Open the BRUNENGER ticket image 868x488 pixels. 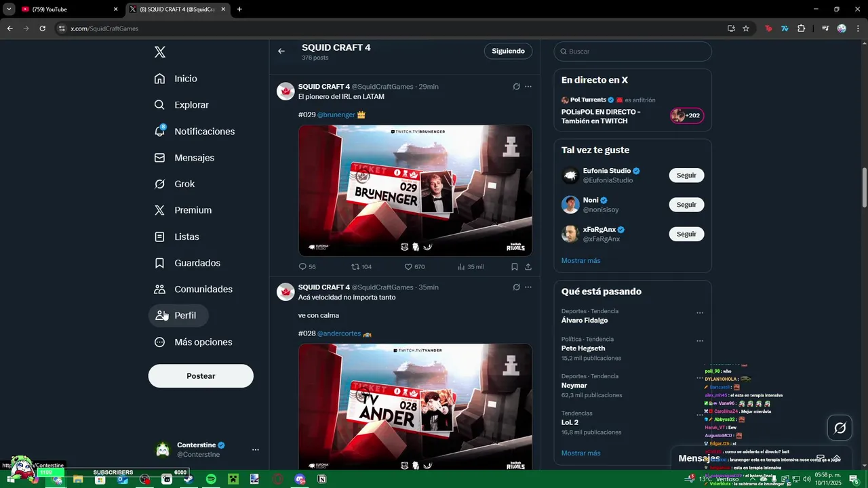pyautogui.click(x=415, y=190)
